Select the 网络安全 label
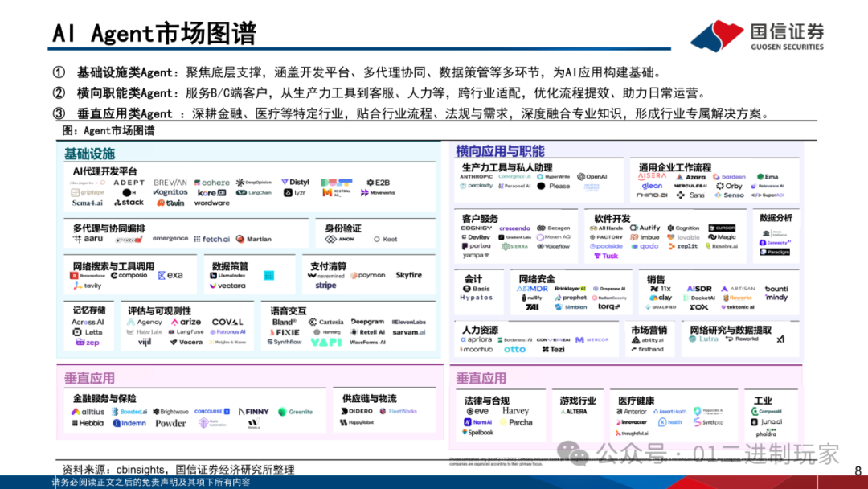This screenshot has width=868, height=489. [536, 278]
